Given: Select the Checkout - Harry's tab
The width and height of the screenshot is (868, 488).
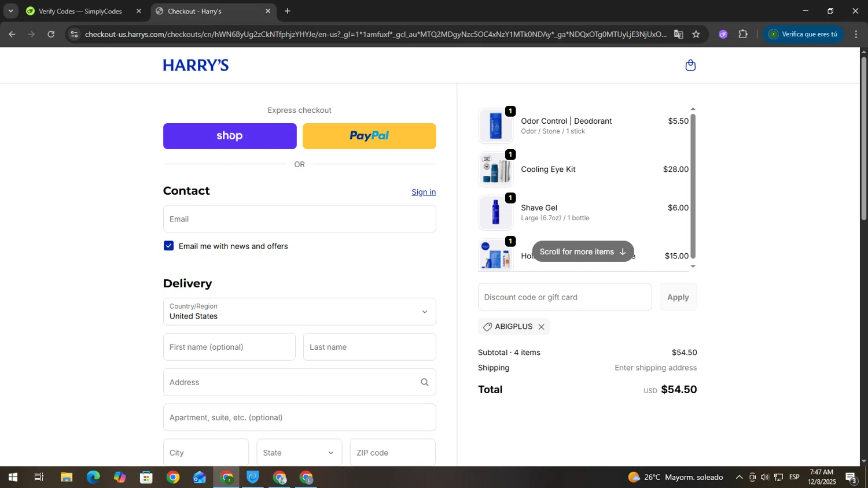Looking at the screenshot, I should click(x=194, y=11).
